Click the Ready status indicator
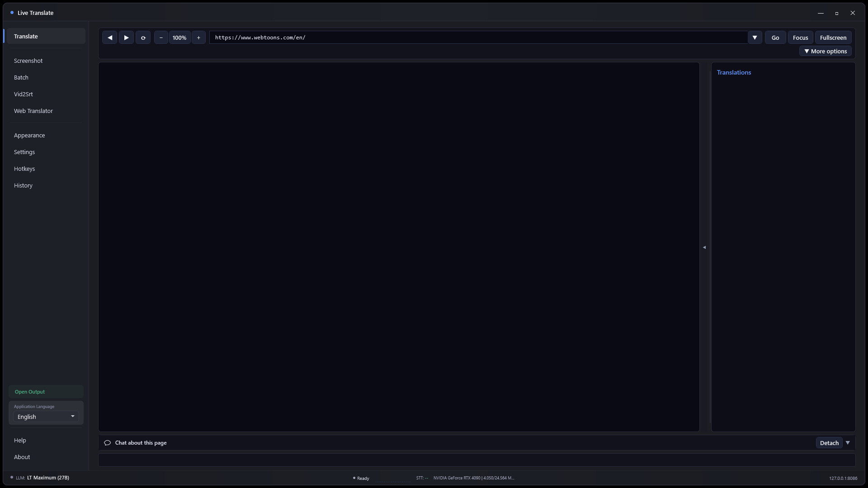868x488 pixels. (x=361, y=478)
